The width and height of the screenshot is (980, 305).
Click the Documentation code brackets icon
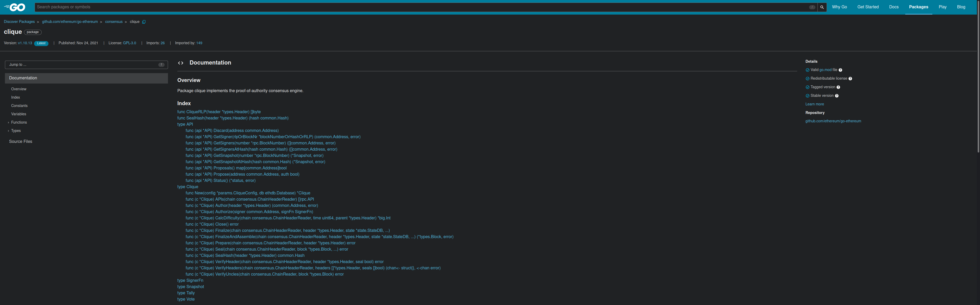point(181,63)
